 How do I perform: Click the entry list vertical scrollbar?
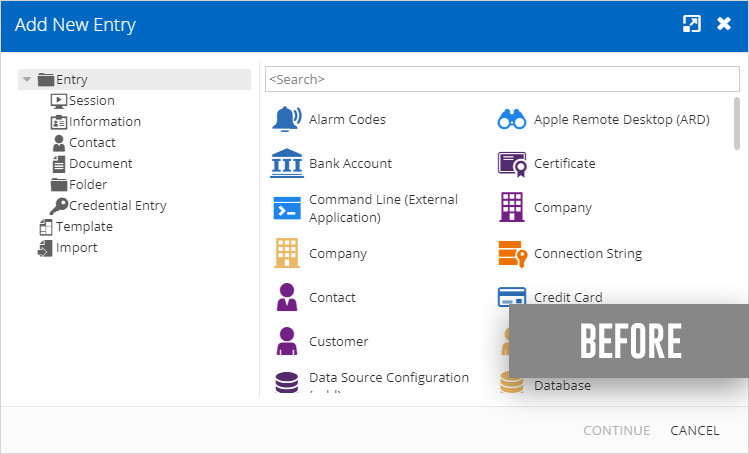tap(737, 123)
